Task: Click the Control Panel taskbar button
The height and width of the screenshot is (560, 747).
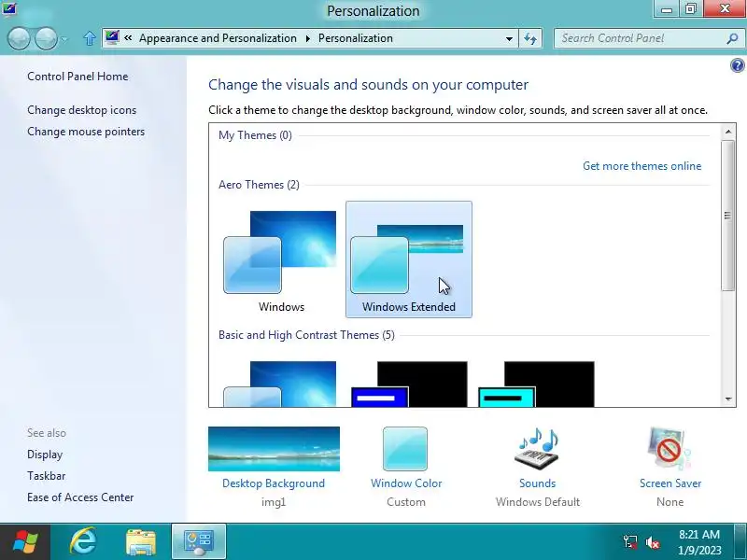Action: pyautogui.click(x=199, y=542)
